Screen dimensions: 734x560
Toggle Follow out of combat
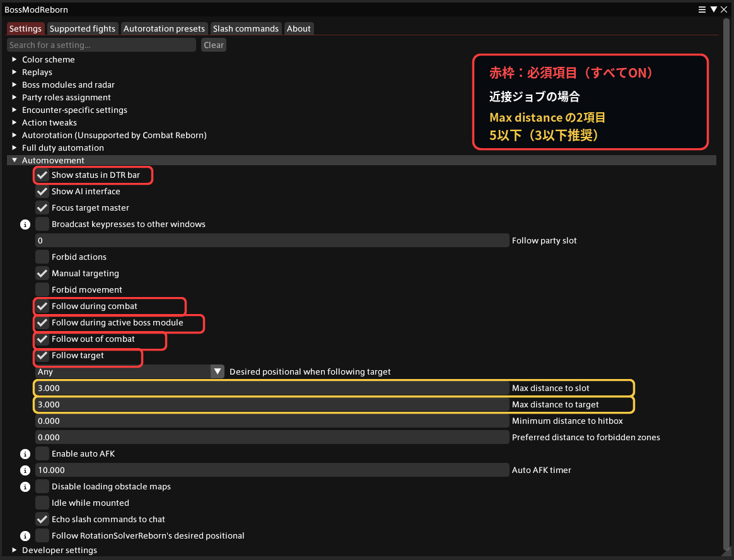tap(42, 339)
